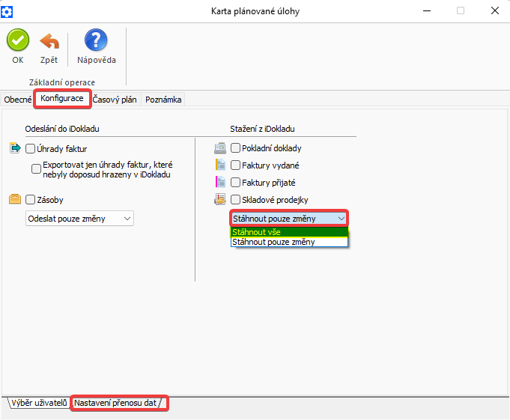
Task: Click the OK label under the checkmark
Action: [18, 60]
